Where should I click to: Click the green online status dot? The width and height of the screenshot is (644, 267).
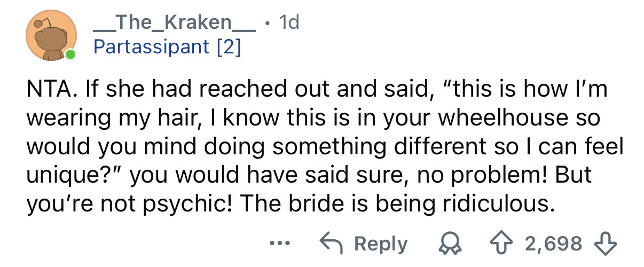[69, 54]
